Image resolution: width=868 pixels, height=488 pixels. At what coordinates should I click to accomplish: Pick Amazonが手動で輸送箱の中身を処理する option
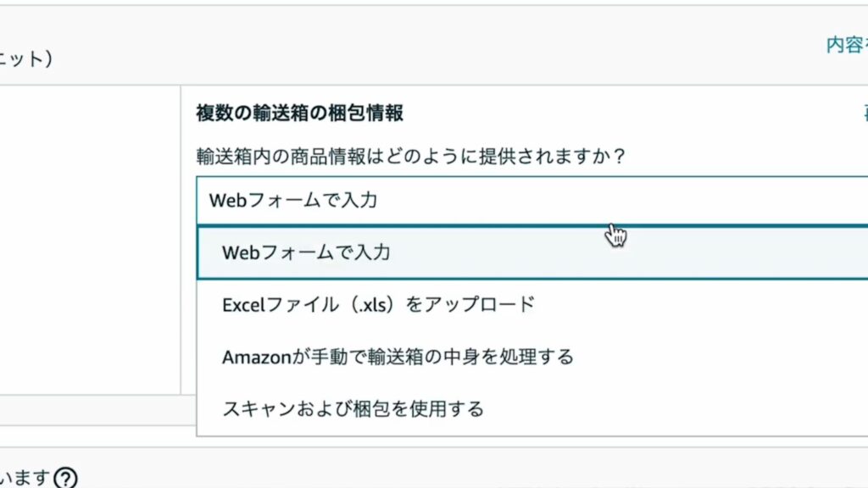tap(398, 357)
